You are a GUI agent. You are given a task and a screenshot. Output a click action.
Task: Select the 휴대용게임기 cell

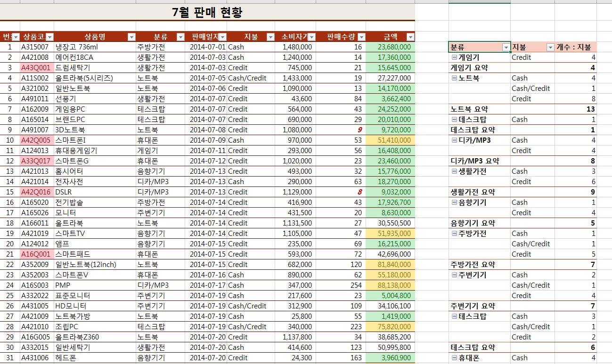[95, 151]
